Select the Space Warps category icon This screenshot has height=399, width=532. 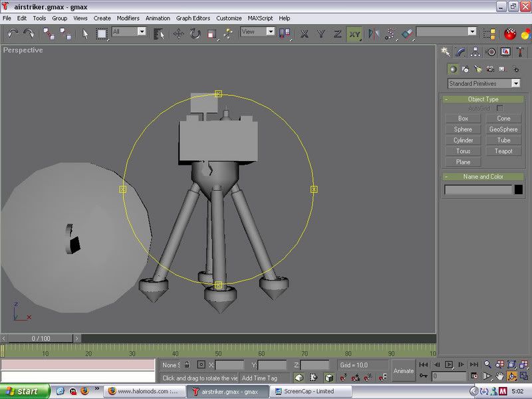[516, 69]
